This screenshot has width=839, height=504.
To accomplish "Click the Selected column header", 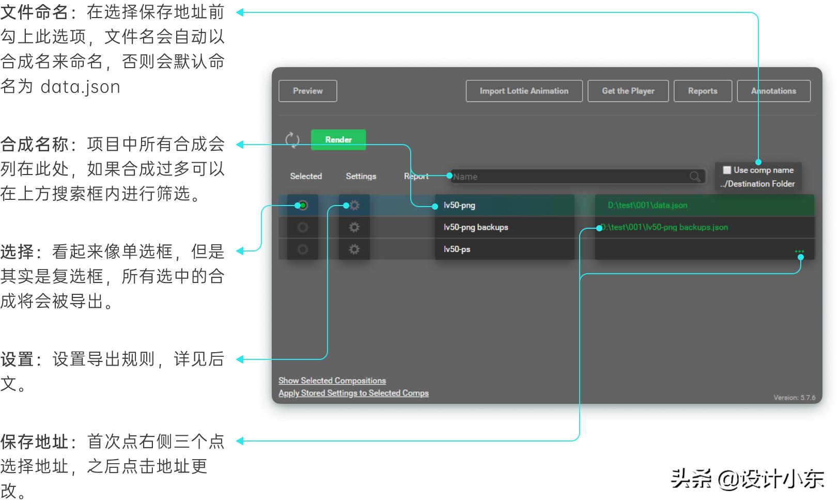I will [x=306, y=176].
